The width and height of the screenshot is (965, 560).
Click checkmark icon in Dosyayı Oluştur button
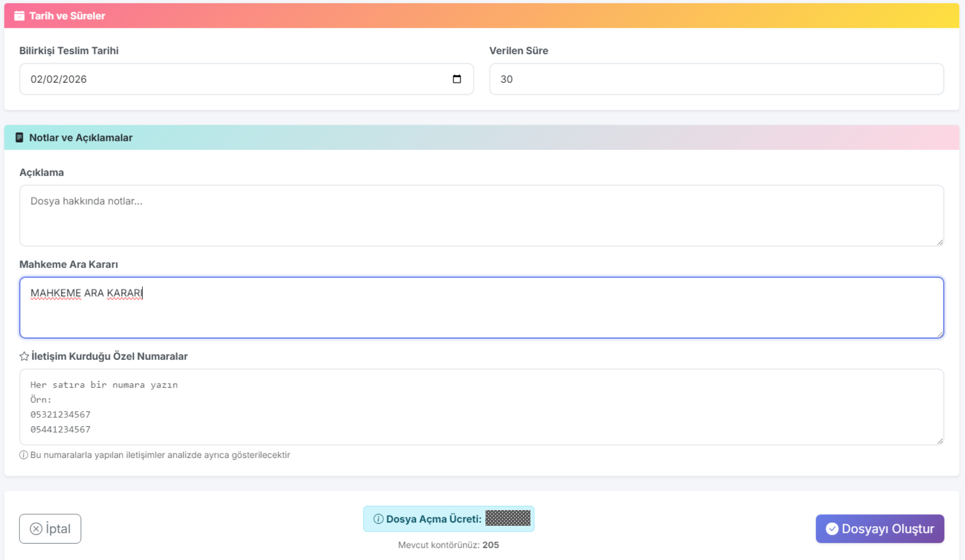coord(832,529)
